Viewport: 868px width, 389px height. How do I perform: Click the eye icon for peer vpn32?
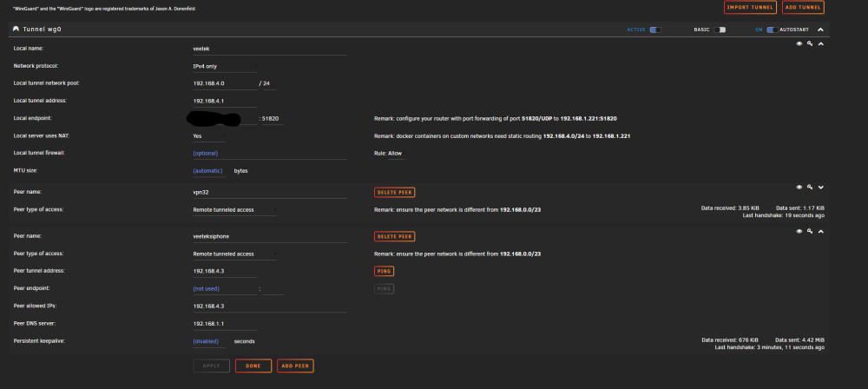(799, 188)
